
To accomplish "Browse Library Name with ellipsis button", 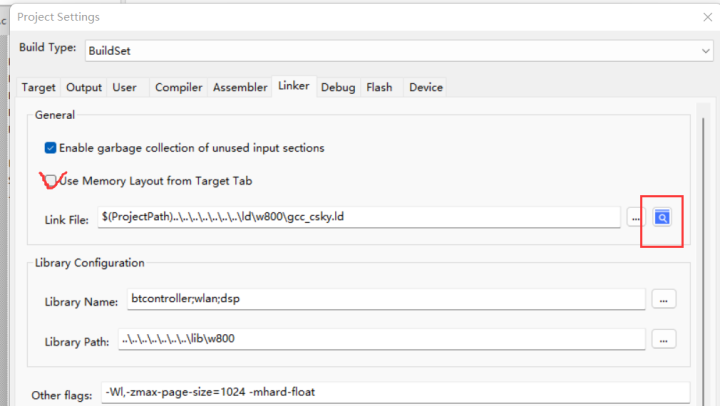I will point(664,299).
